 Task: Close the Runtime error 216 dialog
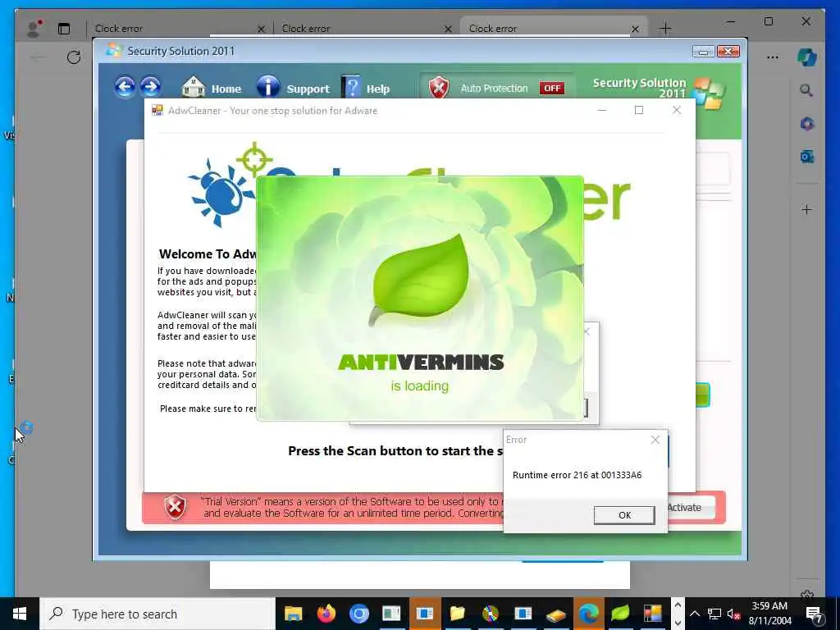655,440
